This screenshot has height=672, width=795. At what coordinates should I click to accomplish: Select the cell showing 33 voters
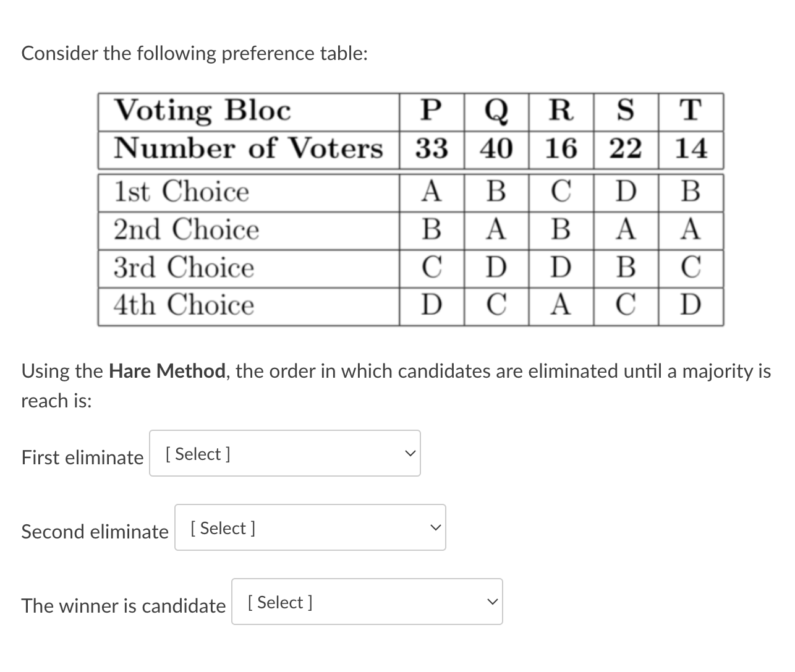[432, 149]
